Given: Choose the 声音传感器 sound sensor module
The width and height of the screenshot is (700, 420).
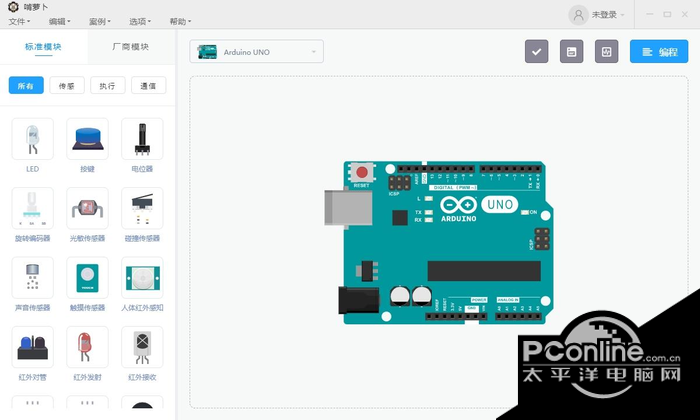Looking at the screenshot, I should tap(33, 278).
